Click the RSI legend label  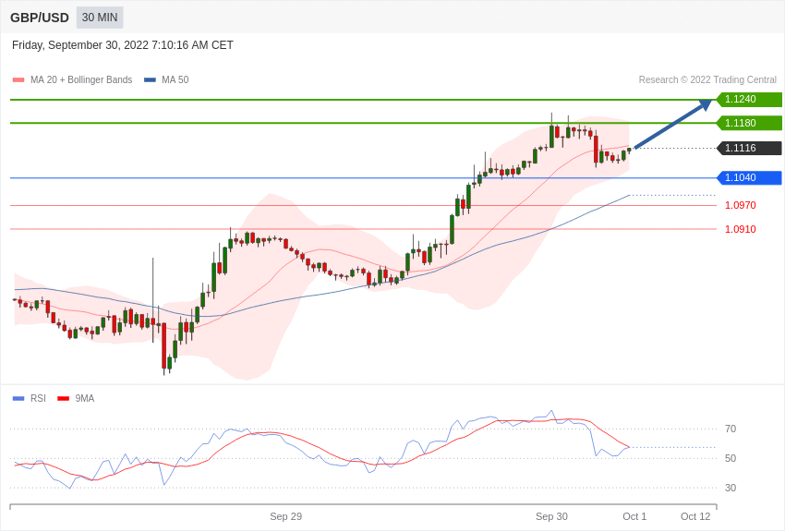click(38, 398)
